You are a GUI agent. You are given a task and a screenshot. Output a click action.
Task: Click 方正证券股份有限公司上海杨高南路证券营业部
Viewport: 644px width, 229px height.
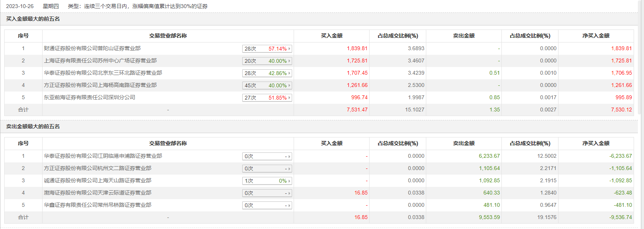(100, 85)
